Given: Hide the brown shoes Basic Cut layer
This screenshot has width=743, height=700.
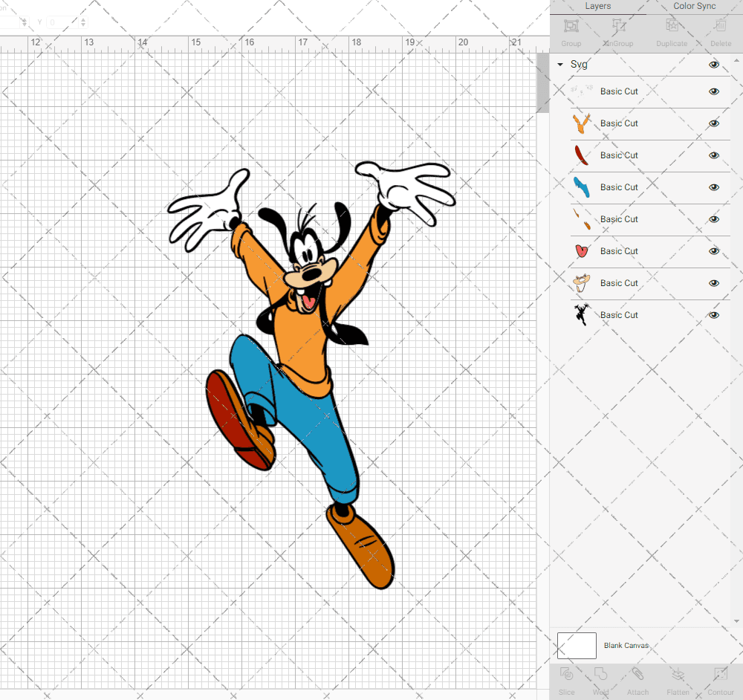Looking at the screenshot, I should 714,219.
